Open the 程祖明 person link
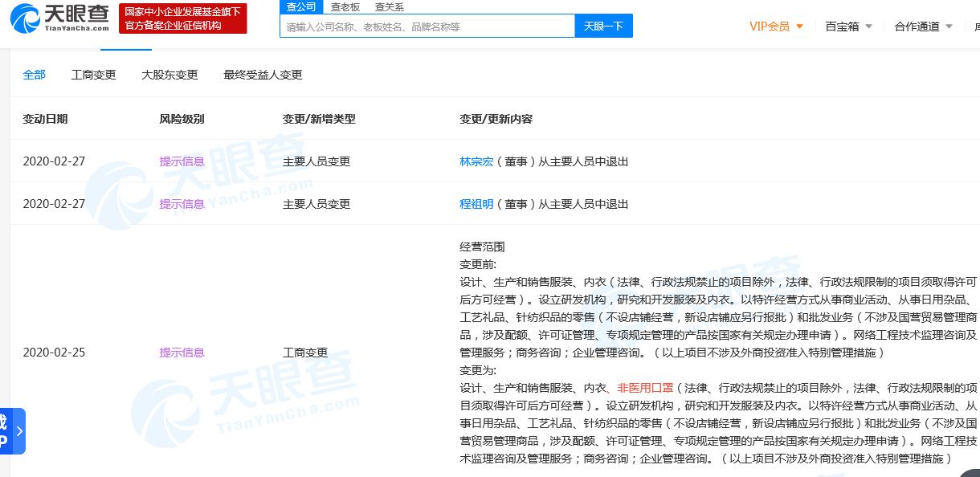 [x=476, y=204]
